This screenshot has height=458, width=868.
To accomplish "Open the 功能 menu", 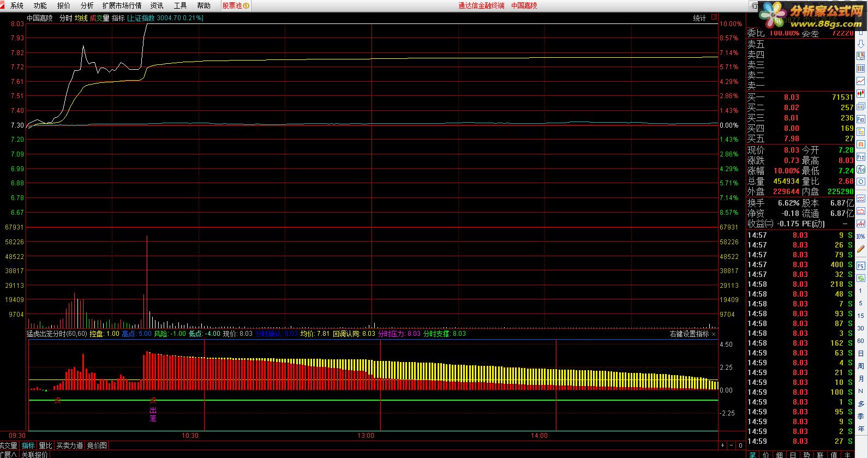I will click(x=40, y=5).
